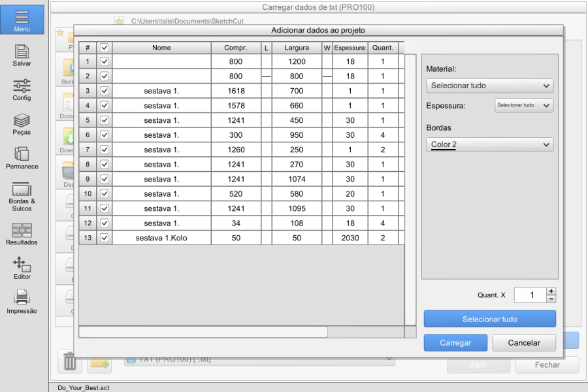
Task: Open Bordas & Sulcos panel
Action: pyautogui.click(x=22, y=197)
